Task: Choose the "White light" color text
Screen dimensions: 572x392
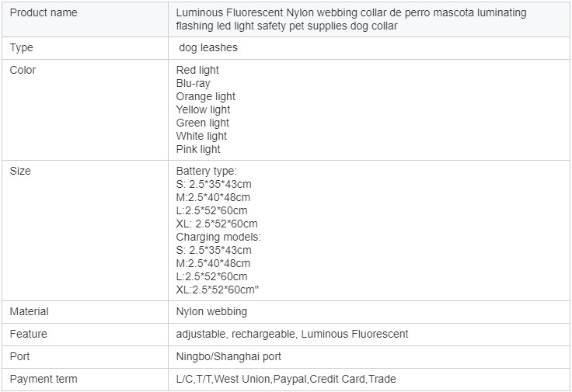Action: pyautogui.click(x=201, y=136)
